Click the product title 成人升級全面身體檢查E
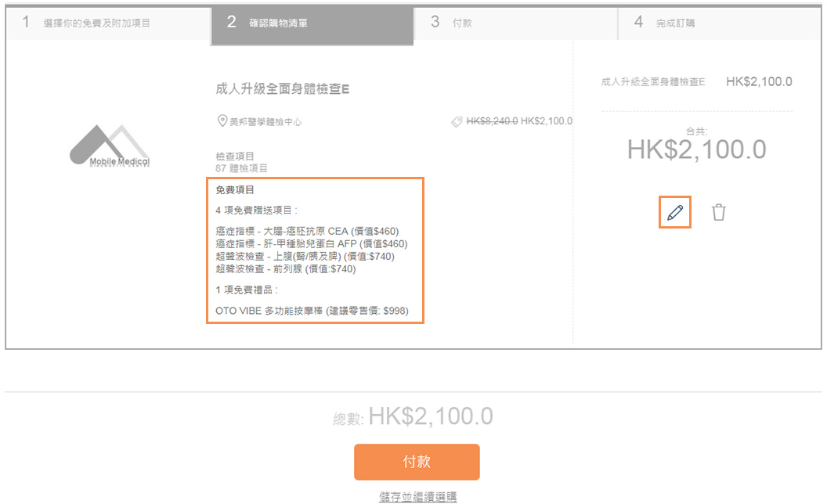The width and height of the screenshot is (827, 504). [283, 89]
